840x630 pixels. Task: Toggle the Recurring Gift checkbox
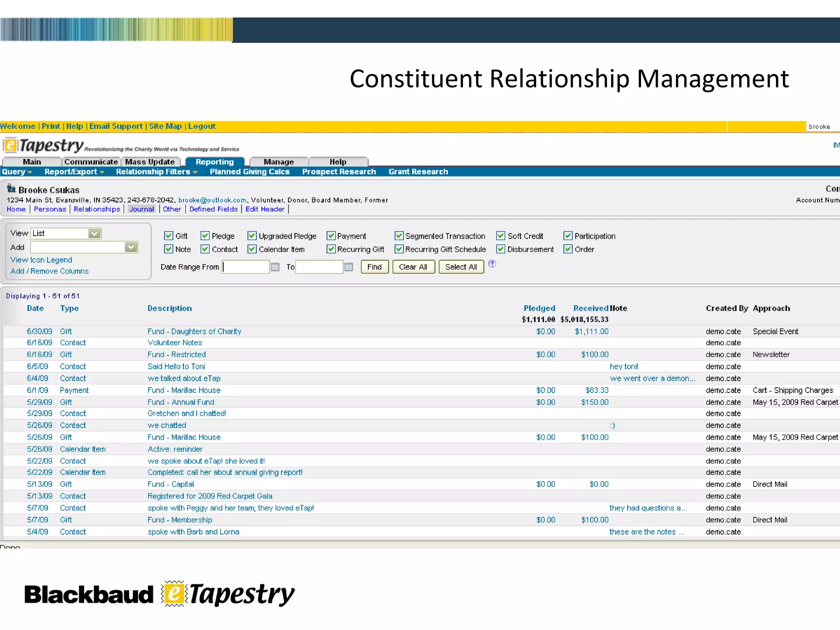(x=331, y=249)
